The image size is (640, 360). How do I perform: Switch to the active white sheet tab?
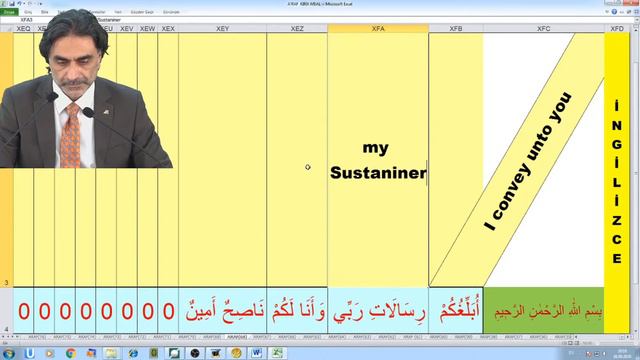coord(237,337)
